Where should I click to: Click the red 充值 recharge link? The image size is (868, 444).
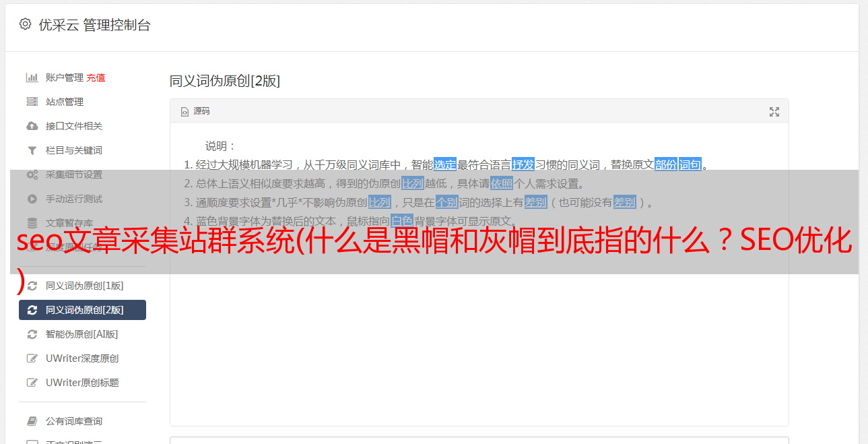pos(96,77)
